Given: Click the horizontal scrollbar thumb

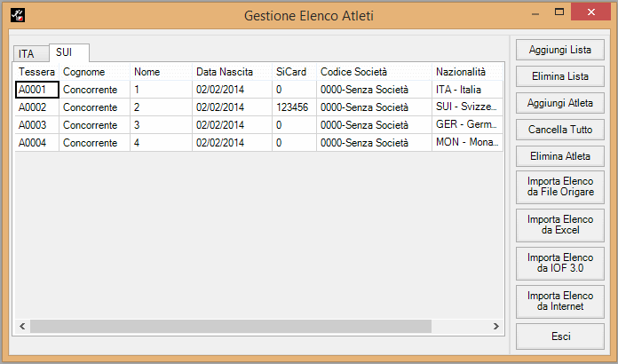Looking at the screenshot, I should click(231, 326).
